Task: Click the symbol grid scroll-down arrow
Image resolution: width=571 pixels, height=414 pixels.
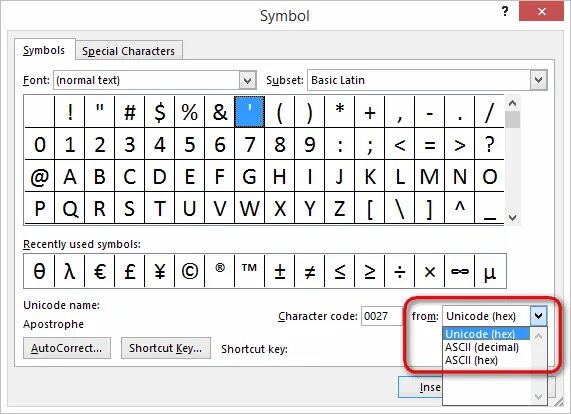Action: coord(512,218)
